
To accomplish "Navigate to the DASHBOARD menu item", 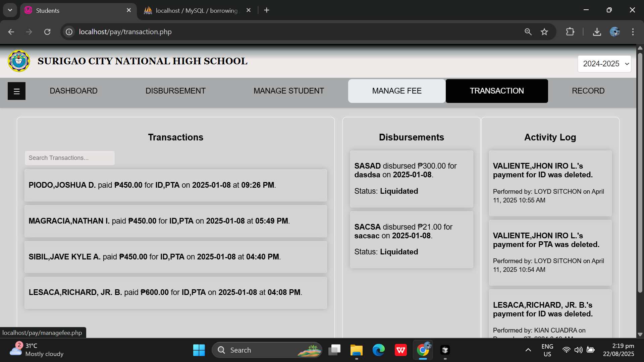I will pos(73,91).
